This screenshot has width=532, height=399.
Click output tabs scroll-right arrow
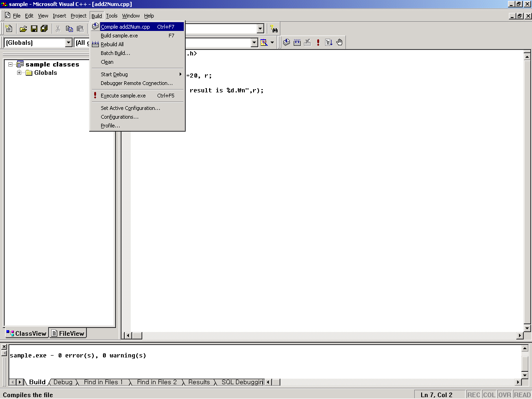pyautogui.click(x=20, y=382)
